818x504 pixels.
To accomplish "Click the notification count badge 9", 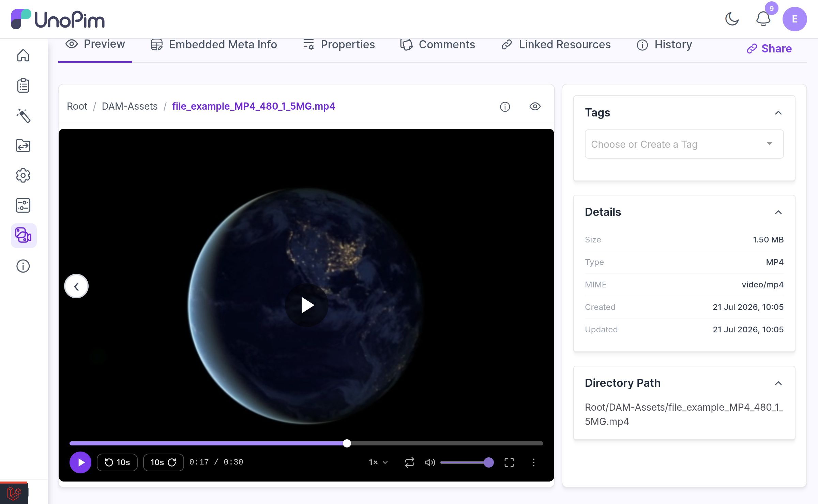I will pyautogui.click(x=772, y=8).
